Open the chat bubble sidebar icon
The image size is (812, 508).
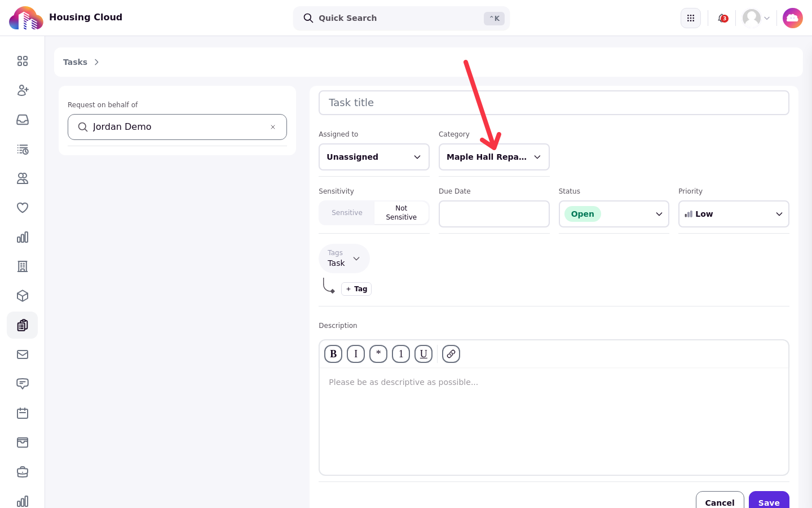click(23, 384)
